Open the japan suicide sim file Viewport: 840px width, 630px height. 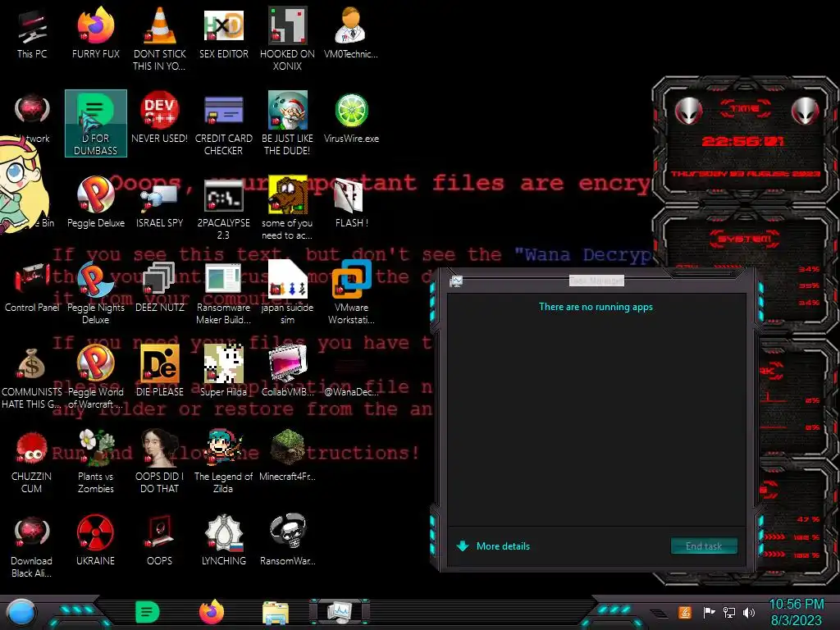tap(287, 292)
